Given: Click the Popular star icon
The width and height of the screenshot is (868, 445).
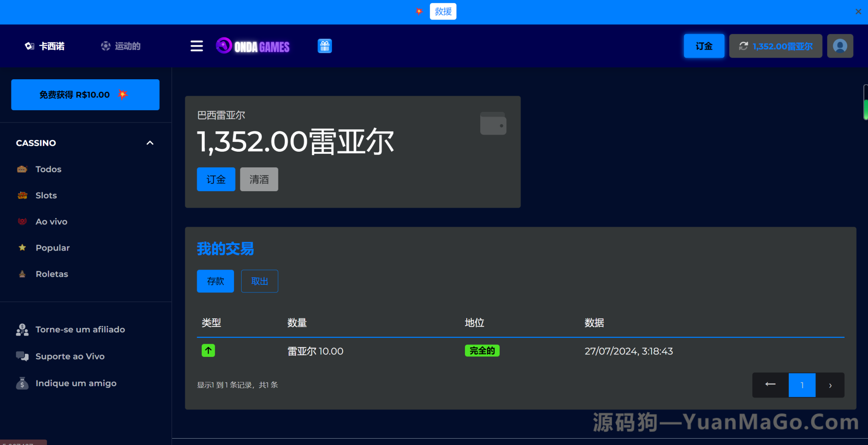Looking at the screenshot, I should click(22, 248).
